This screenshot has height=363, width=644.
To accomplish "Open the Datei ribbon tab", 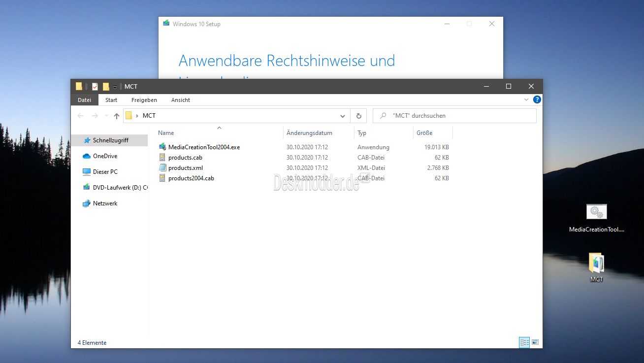I will point(84,100).
